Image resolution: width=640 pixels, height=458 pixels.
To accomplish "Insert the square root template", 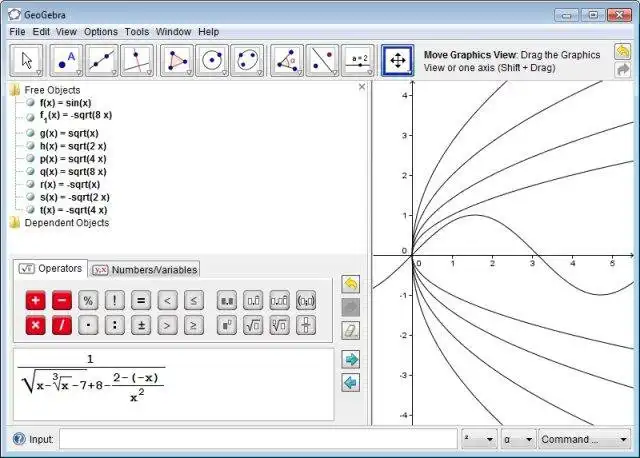I will pyautogui.click(x=253, y=325).
